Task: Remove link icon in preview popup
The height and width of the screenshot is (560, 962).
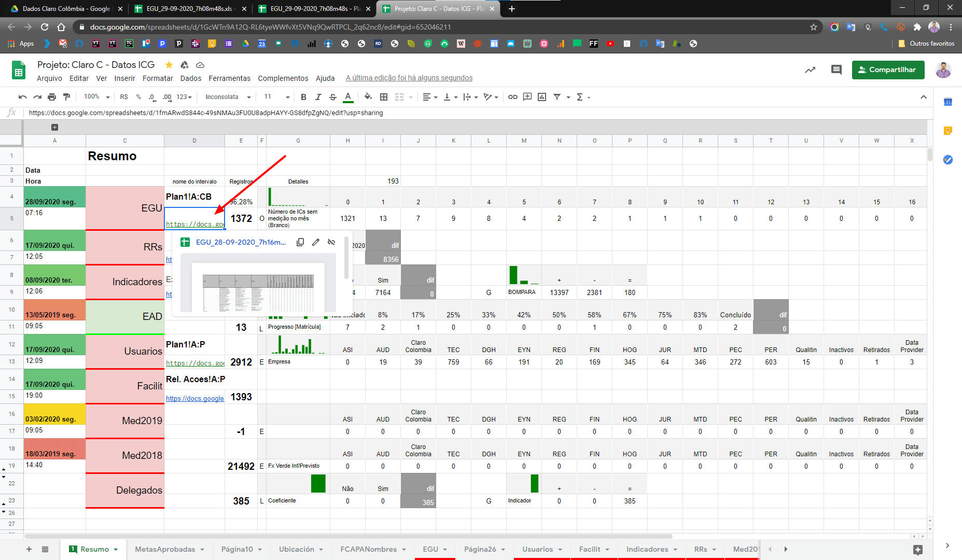Action: 331,242
